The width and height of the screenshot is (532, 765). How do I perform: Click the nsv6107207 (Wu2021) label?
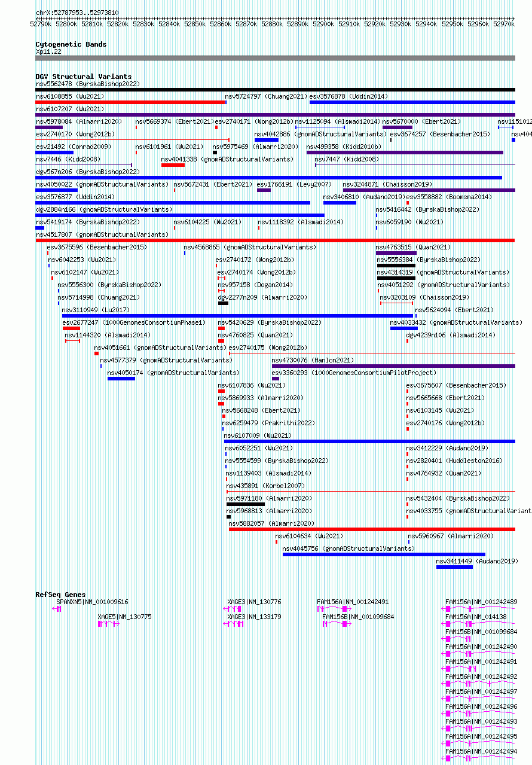(69, 109)
